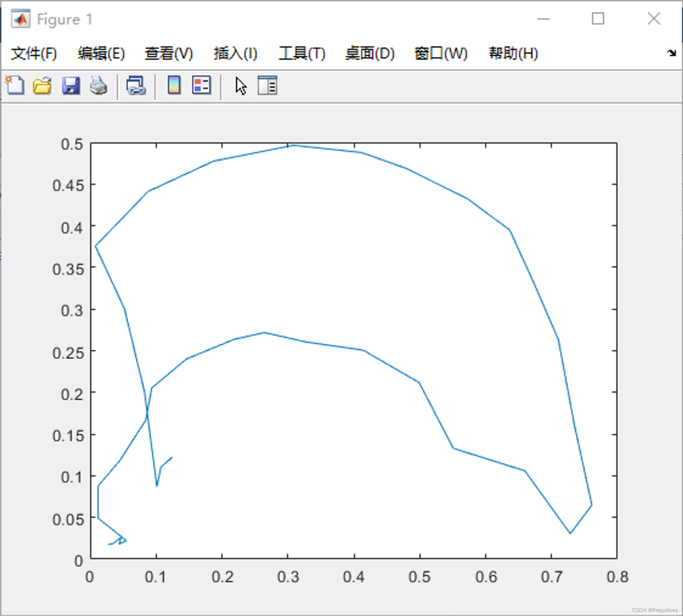Image resolution: width=683 pixels, height=616 pixels.
Task: Click the x-axis tick label 0.1
Action: tap(156, 577)
